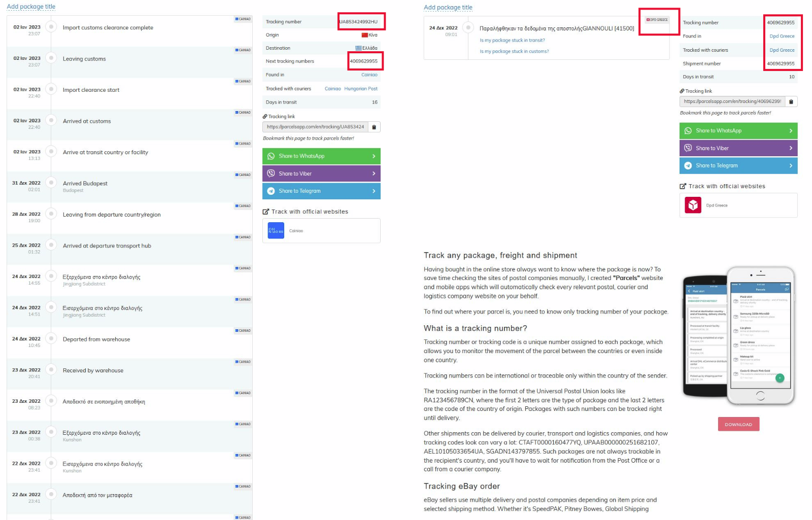This screenshot has width=812, height=520.
Task: Click timeline marker for Arrived Budapest
Action: [51, 183]
